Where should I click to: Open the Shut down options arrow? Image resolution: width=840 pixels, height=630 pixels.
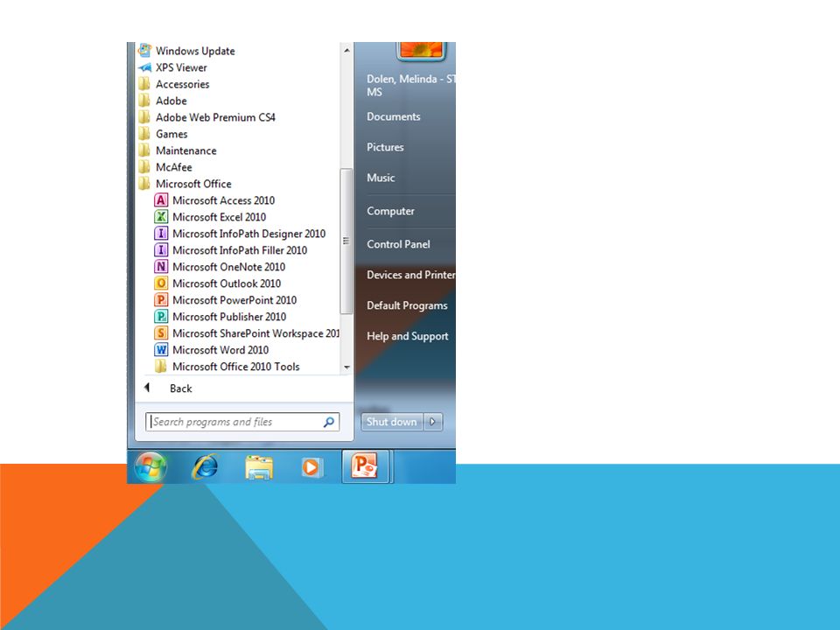coord(433,422)
